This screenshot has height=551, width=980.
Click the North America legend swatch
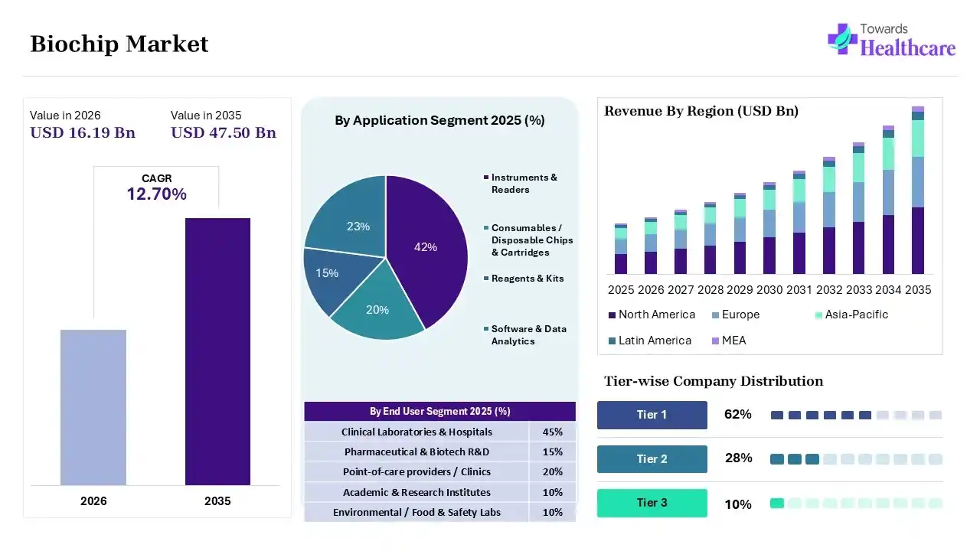point(612,315)
